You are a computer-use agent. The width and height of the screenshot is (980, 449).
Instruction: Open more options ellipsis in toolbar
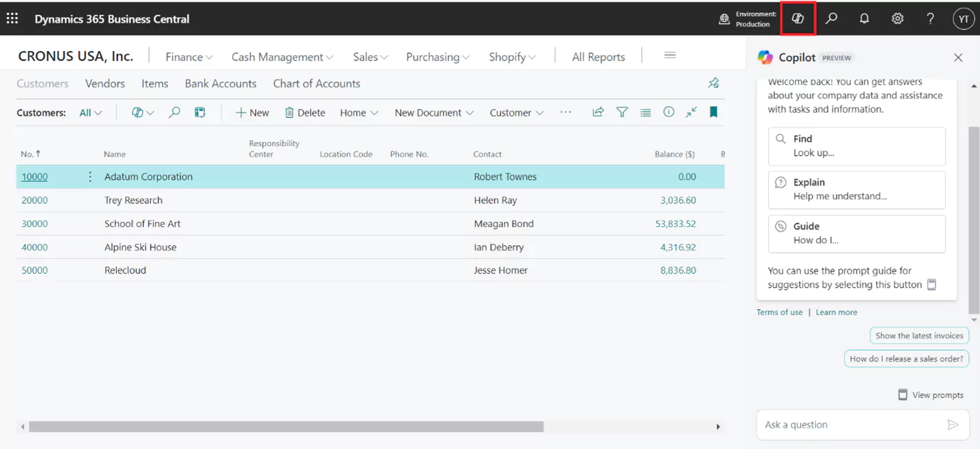coord(565,112)
